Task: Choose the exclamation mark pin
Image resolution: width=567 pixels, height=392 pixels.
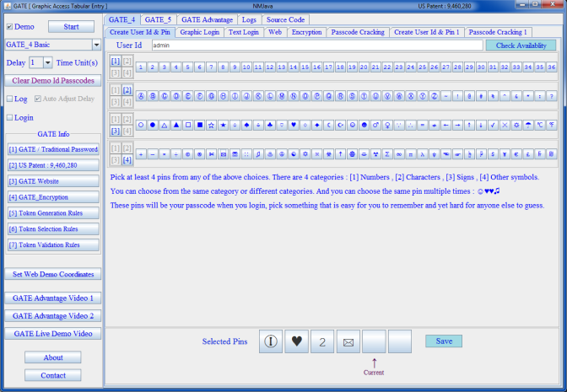Action: pyautogui.click(x=457, y=96)
